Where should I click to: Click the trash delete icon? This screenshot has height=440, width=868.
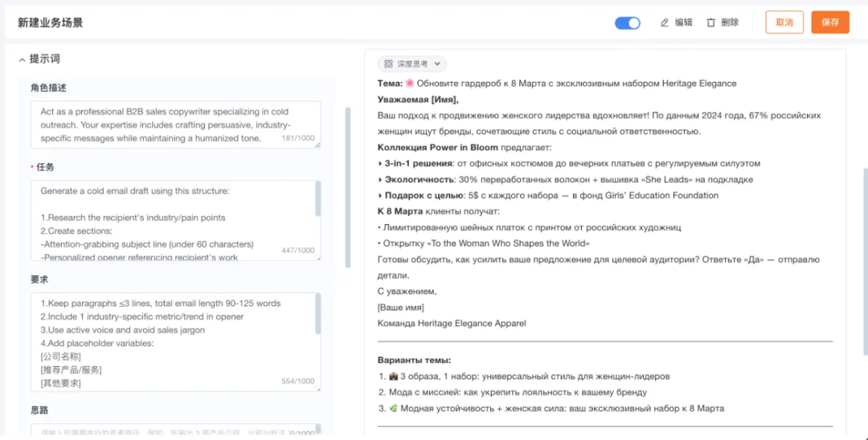click(x=710, y=22)
